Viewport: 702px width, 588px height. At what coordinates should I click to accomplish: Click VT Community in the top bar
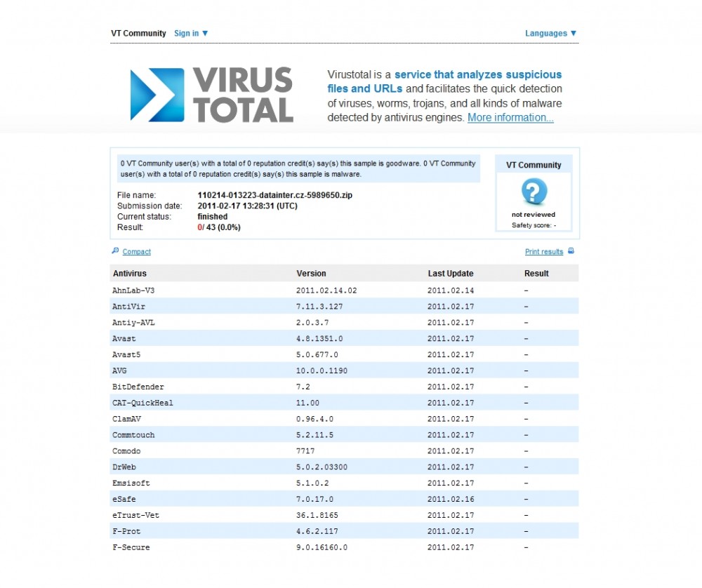tap(138, 33)
